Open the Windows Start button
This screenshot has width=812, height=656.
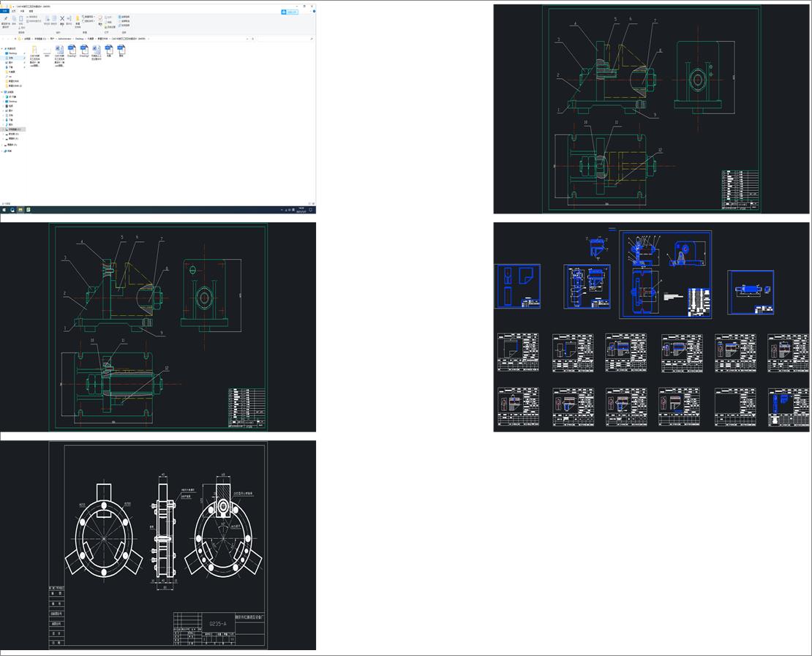[4, 210]
